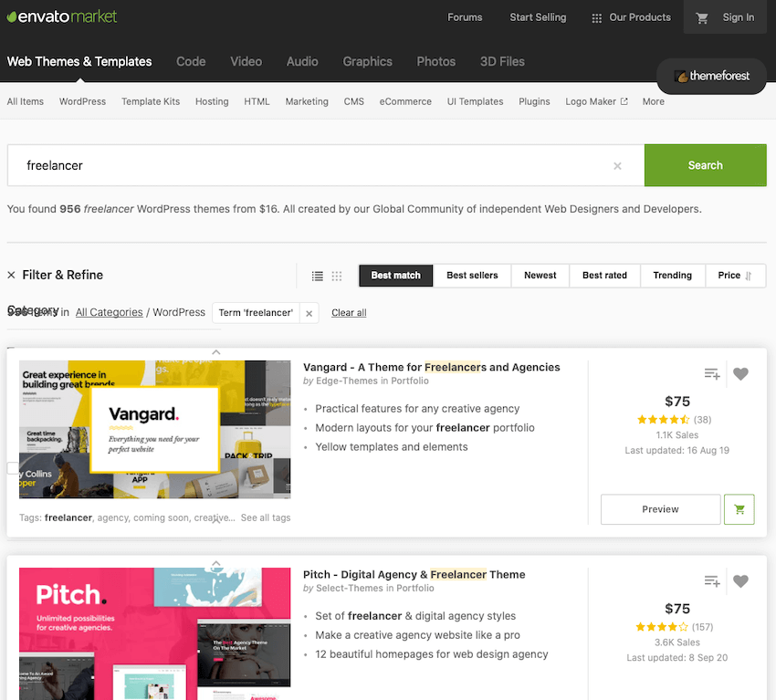Screen dimensions: 776x700
Task: Go to Plugins category
Action: (x=534, y=101)
